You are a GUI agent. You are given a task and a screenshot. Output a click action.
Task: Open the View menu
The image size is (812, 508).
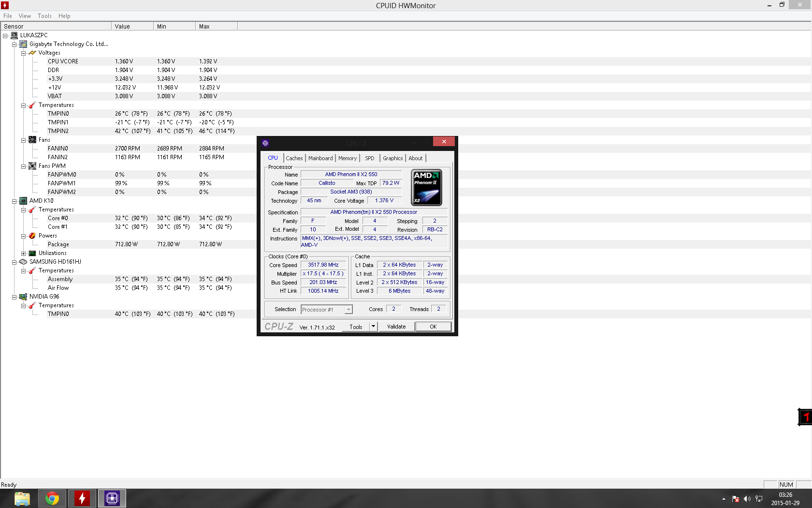pos(25,16)
